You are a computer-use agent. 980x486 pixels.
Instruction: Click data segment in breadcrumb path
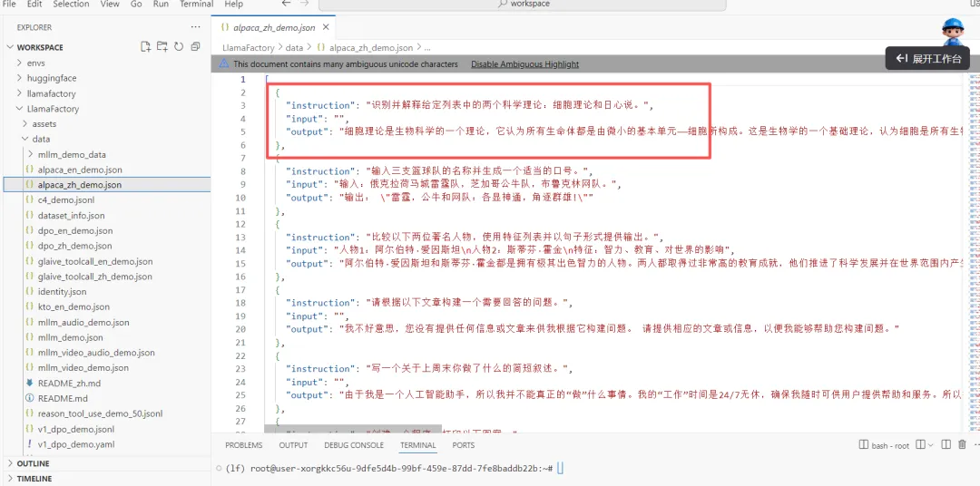click(x=294, y=47)
